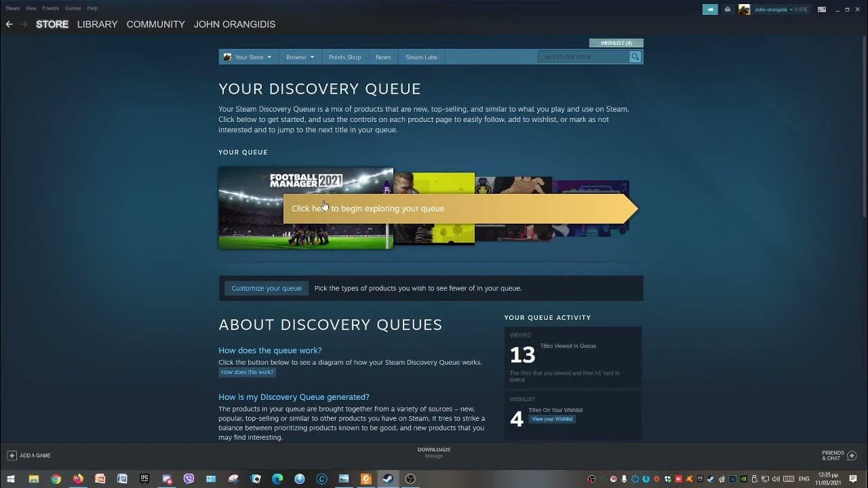
Task: Switch to Big Picture mode icon
Action: tap(822, 9)
